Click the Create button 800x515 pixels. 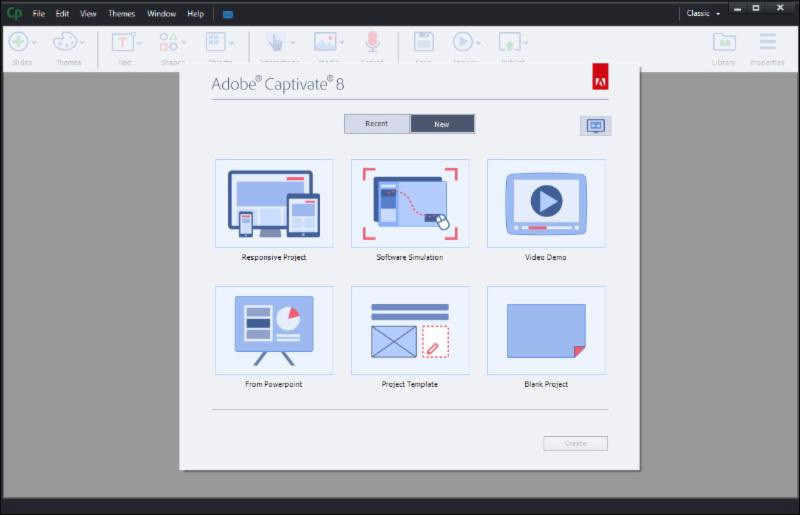pyautogui.click(x=576, y=444)
